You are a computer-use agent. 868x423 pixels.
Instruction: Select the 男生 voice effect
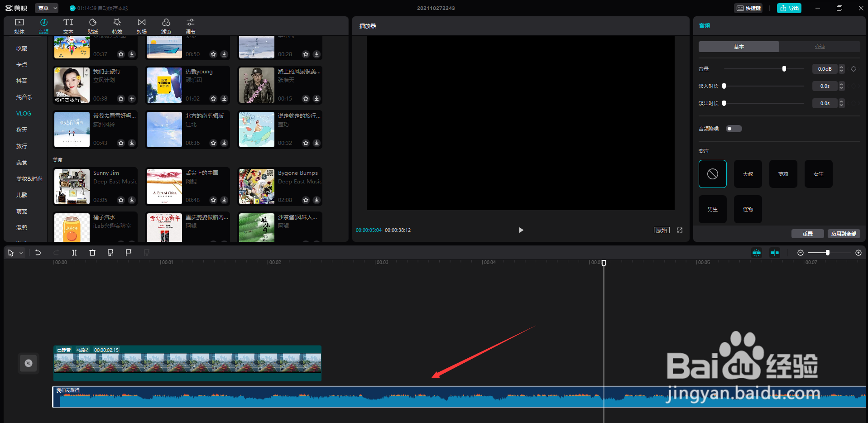(713, 209)
